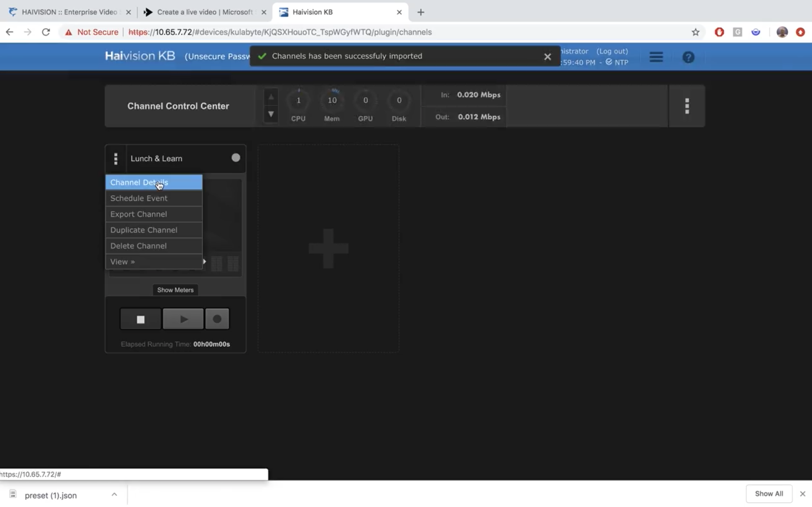The width and height of the screenshot is (812, 507).
Task: Select Channel Details from the context menu
Action: coord(154,182)
